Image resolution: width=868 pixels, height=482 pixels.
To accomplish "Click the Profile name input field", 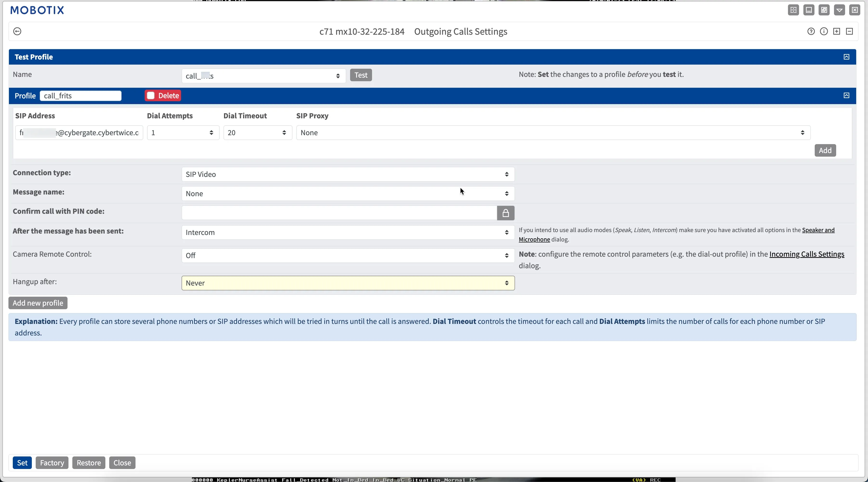I will [x=81, y=96].
